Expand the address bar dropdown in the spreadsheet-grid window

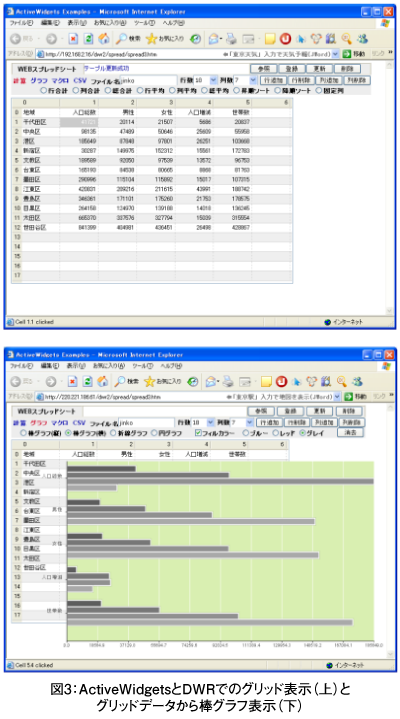click(x=335, y=54)
